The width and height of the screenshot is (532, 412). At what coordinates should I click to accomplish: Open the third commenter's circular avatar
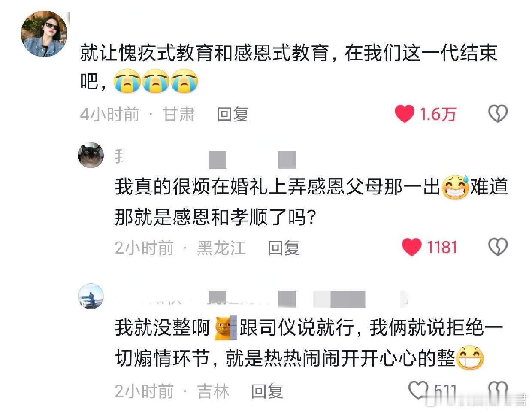[91, 296]
